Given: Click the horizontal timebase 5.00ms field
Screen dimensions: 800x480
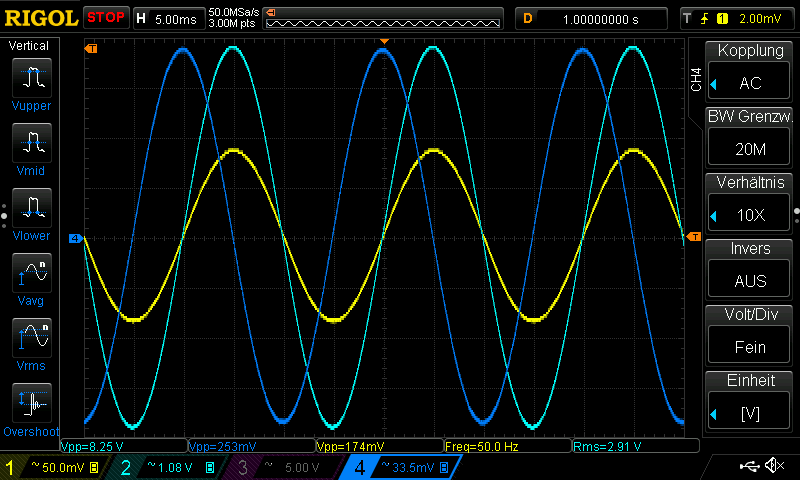Looking at the screenshot, I should point(169,19).
